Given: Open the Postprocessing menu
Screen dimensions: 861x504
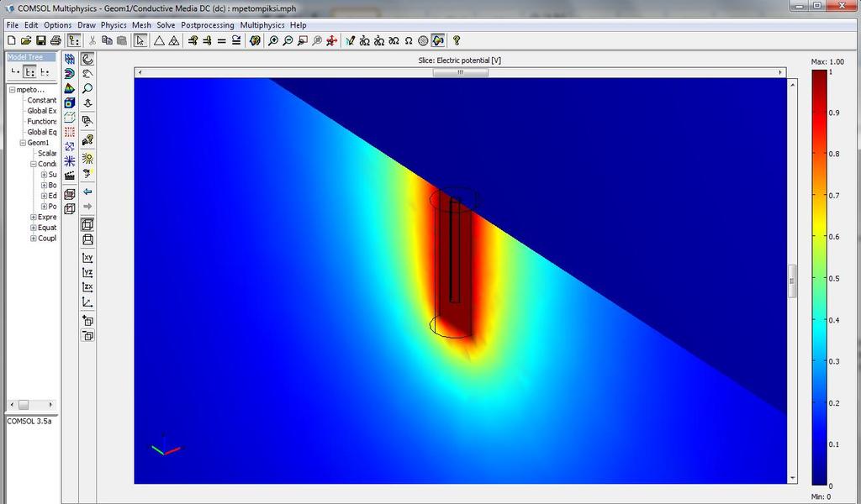Looking at the screenshot, I should point(208,24).
